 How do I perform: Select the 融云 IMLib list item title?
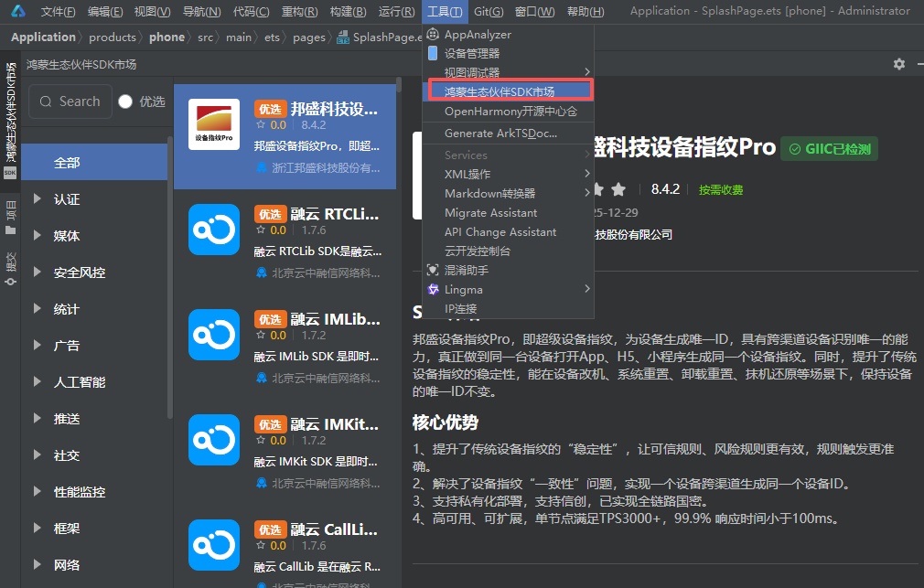335,319
